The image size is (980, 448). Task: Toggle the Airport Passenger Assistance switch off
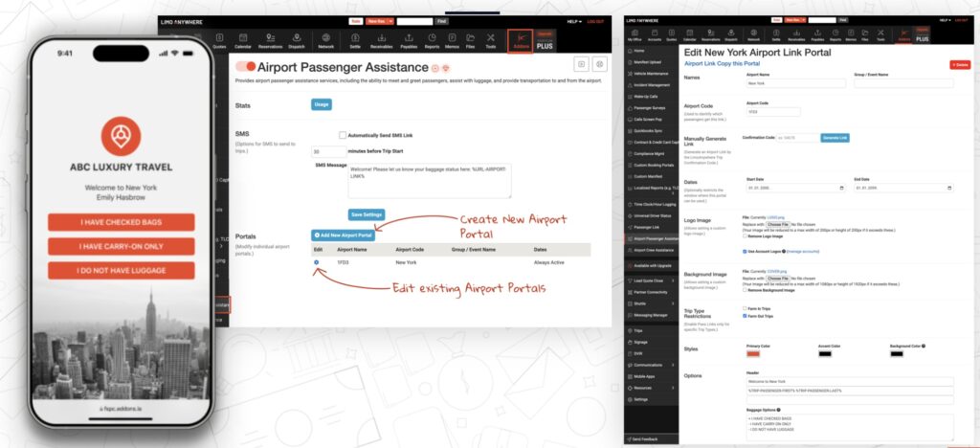click(x=245, y=67)
